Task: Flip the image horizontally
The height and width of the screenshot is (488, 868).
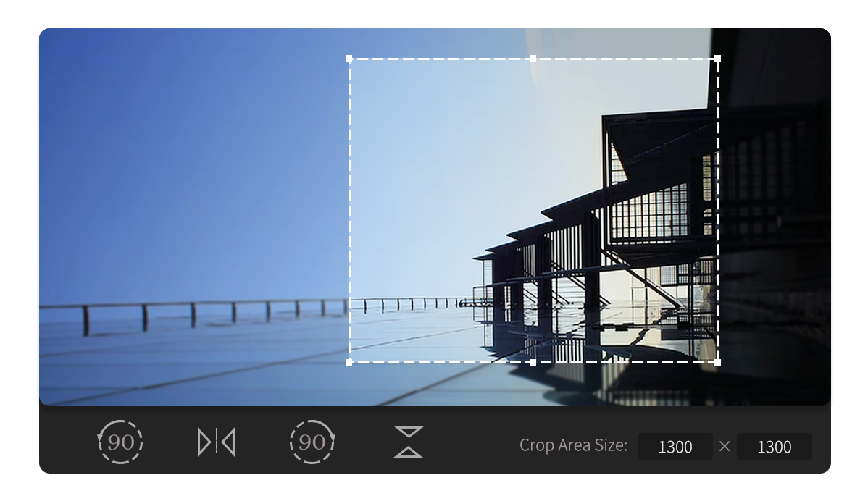Action: pyautogui.click(x=217, y=442)
